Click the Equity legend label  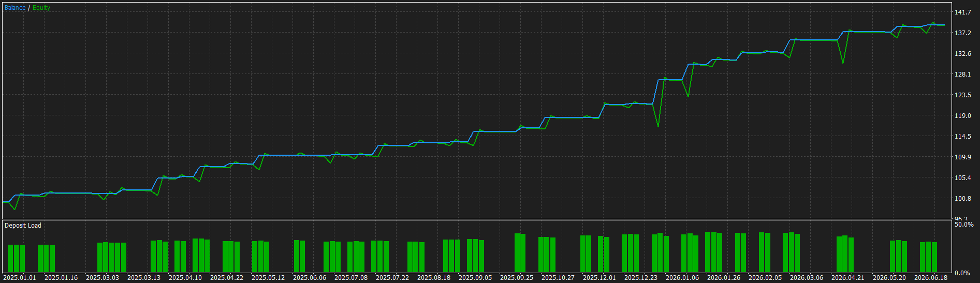click(41, 8)
